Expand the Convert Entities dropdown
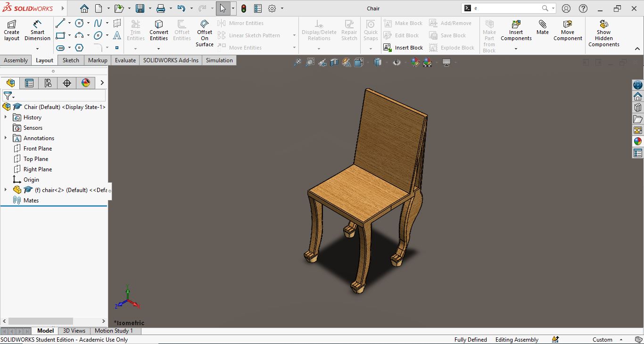The image size is (644, 344). click(158, 48)
